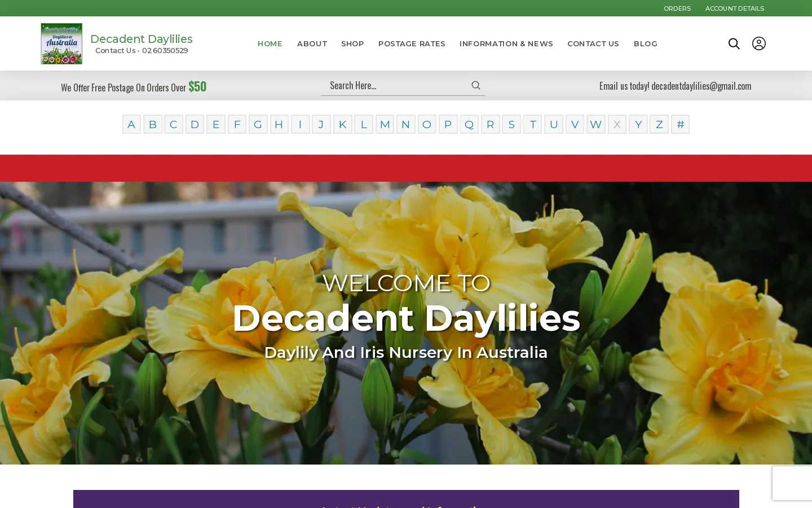This screenshot has width=812, height=508.
Task: Open Account Details link
Action: [735, 8]
